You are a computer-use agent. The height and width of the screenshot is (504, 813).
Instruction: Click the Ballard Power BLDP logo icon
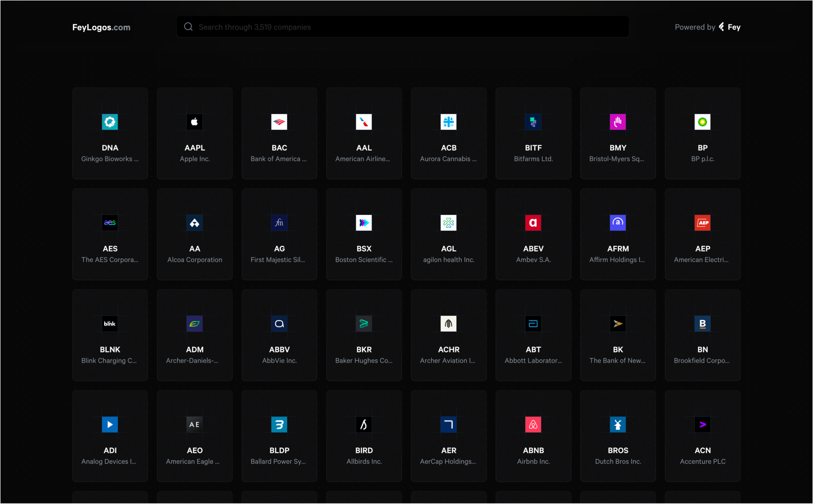click(279, 424)
